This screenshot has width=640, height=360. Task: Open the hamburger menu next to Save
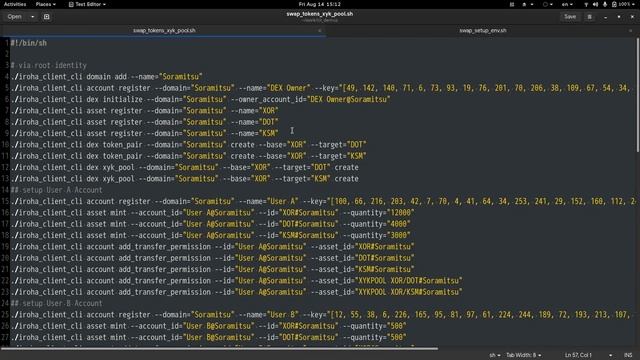589,17
